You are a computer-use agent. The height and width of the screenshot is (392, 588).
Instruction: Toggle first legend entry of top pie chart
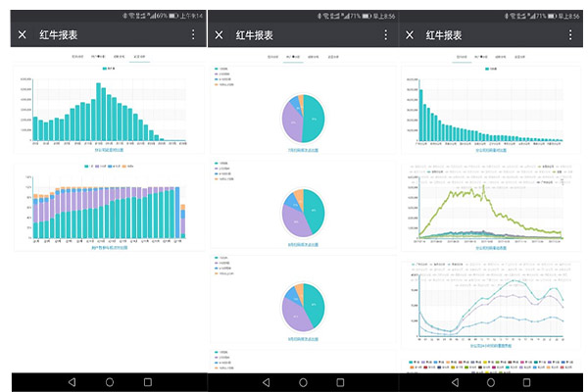click(x=221, y=69)
